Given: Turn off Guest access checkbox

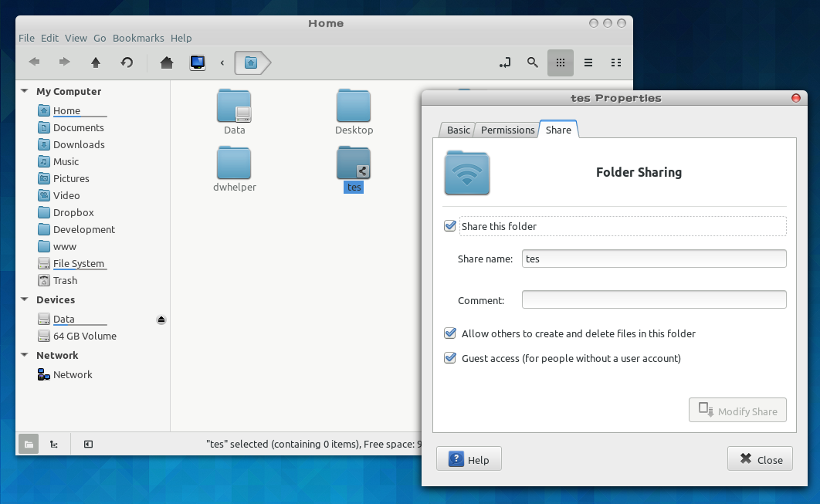Looking at the screenshot, I should 450,359.
